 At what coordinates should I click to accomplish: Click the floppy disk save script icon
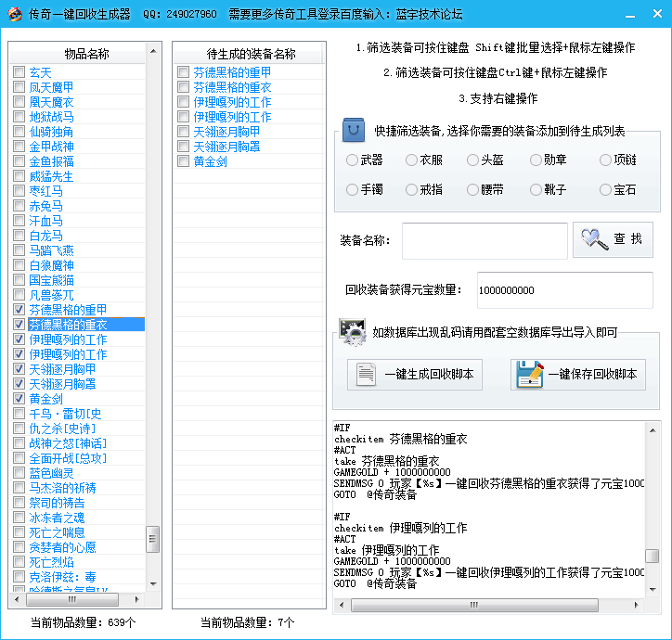pos(529,374)
